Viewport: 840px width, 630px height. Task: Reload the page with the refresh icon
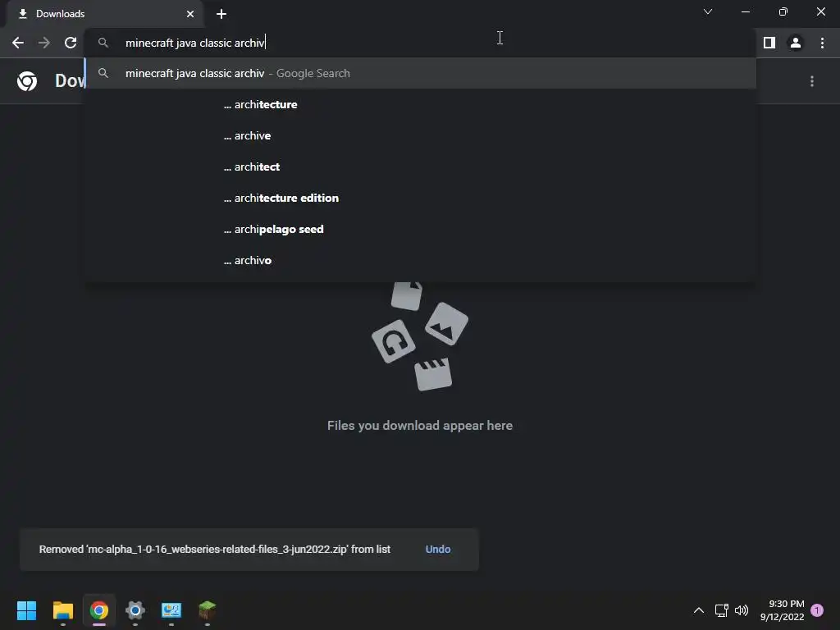point(71,43)
